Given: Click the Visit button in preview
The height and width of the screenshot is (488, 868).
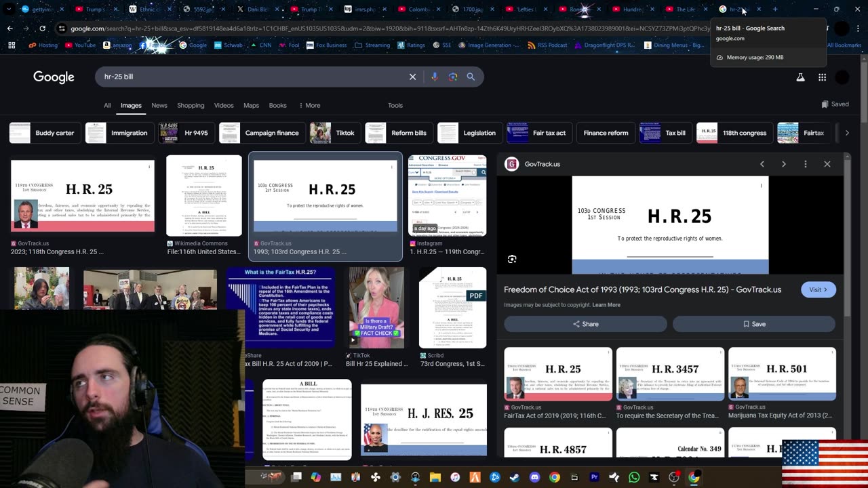Looking at the screenshot, I should click(x=818, y=289).
